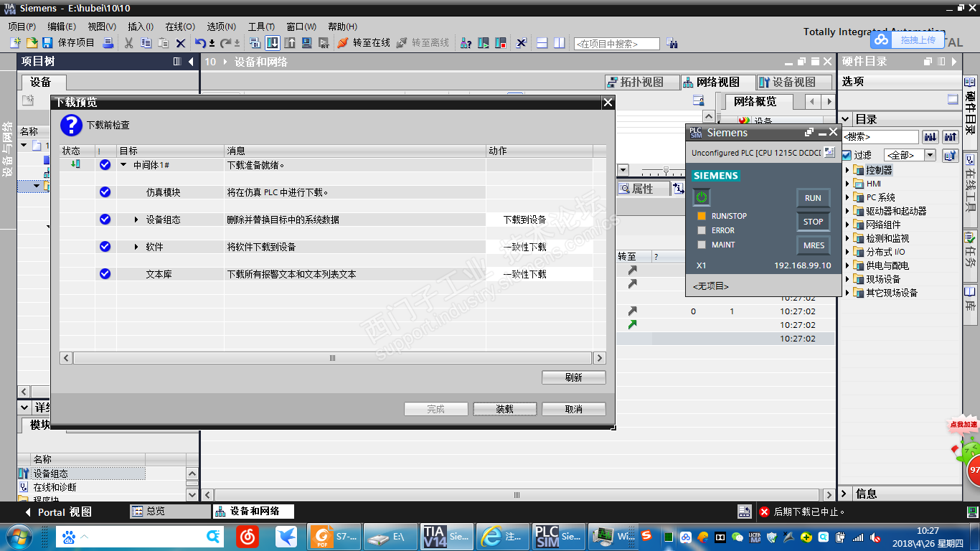
Task: Expand the PC 系统 catalog folder
Action: (x=847, y=197)
